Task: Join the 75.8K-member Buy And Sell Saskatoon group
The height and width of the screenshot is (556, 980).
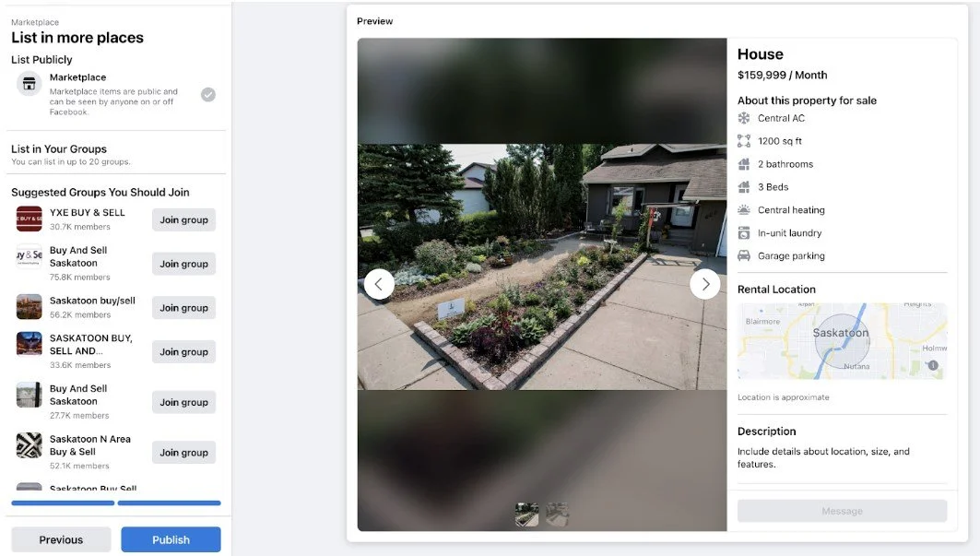Action: pyautogui.click(x=183, y=264)
